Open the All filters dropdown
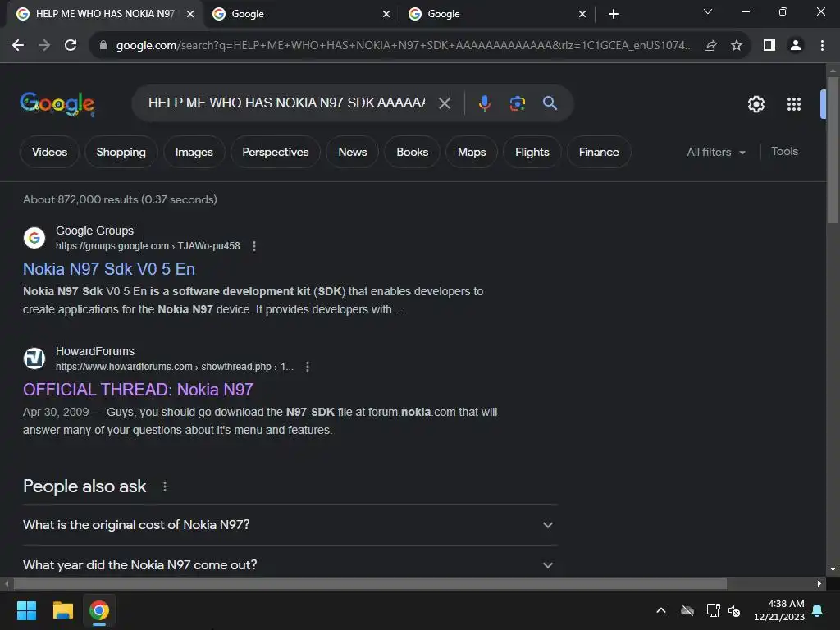This screenshot has height=630, width=840. (715, 152)
